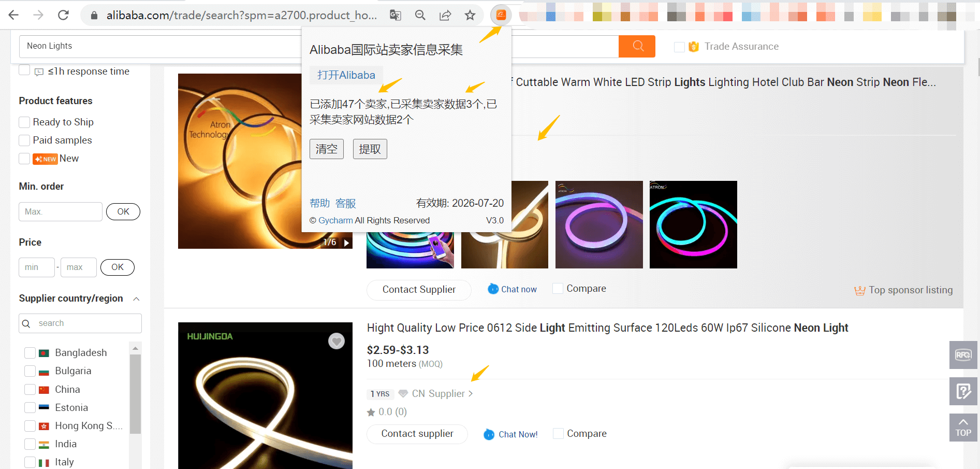Check the Hong Kong S... country filter
Image resolution: width=980 pixels, height=469 pixels.
[30, 426]
